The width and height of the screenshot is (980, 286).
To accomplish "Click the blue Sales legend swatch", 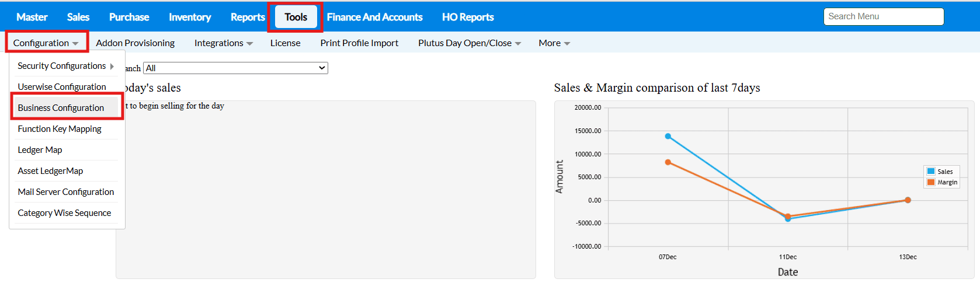I will 931,172.
